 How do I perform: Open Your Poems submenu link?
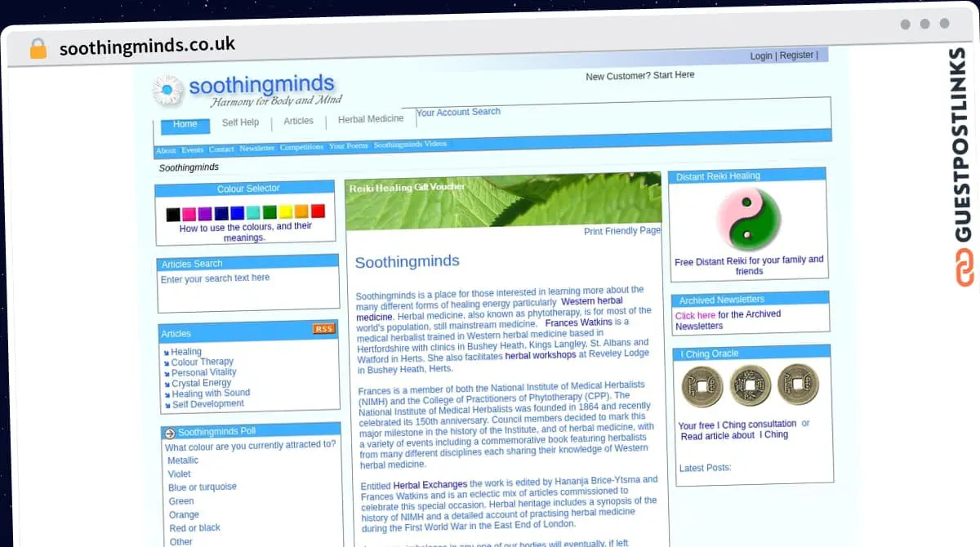pos(349,146)
